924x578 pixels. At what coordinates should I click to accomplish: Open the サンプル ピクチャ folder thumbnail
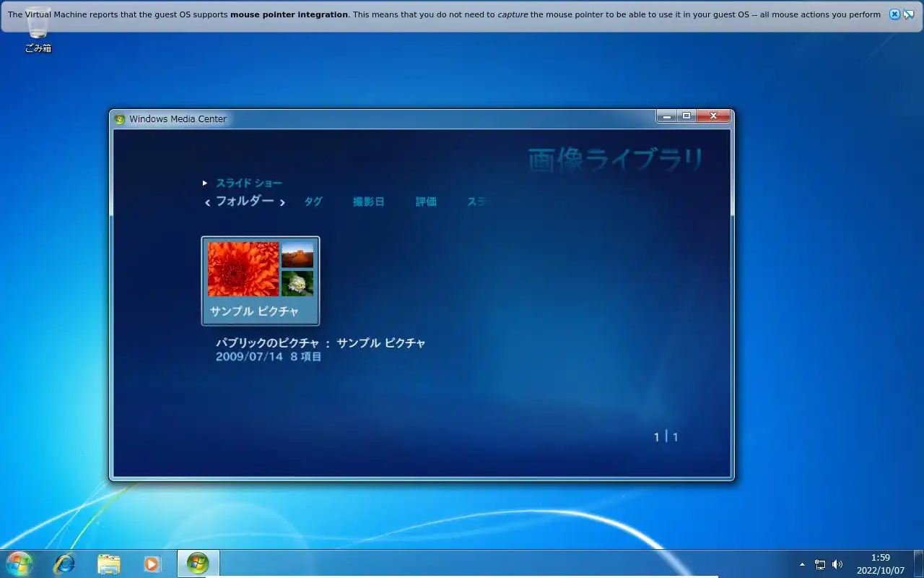261,280
